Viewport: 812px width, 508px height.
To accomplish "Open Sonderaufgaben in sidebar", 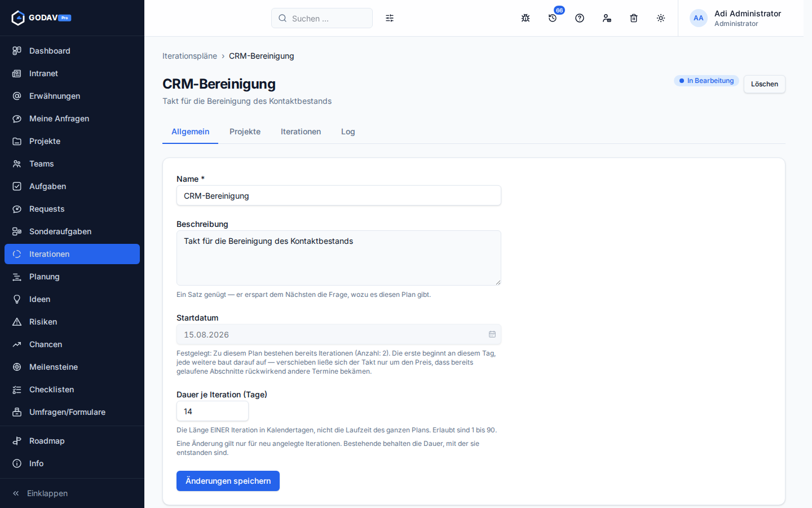I will [x=72, y=231].
